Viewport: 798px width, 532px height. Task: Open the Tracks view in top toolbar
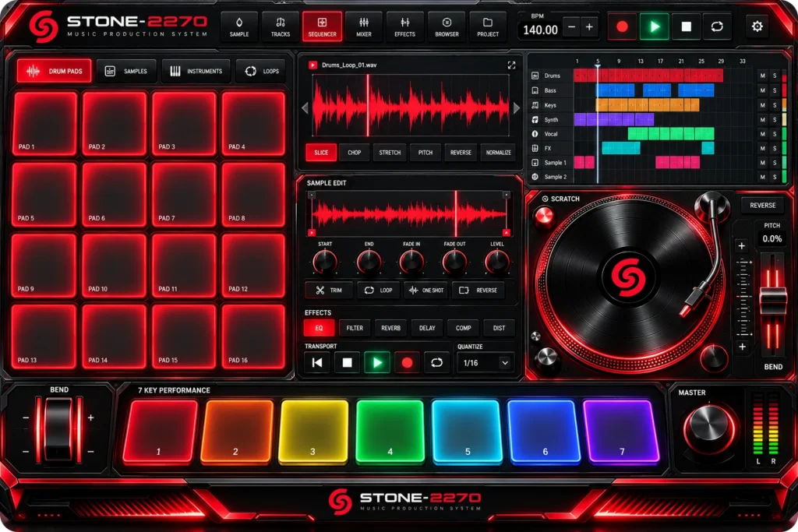280,27
